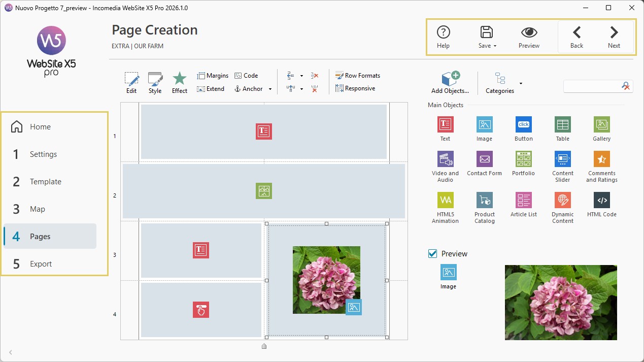Click the column marker below the grid
This screenshot has height=362, width=644.
[x=264, y=346]
